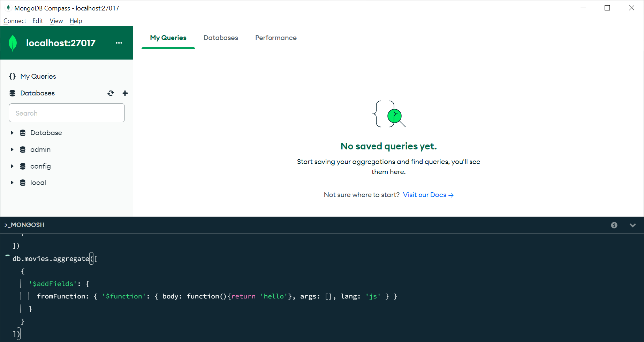Switch to the Performance tab
The image size is (644, 342).
(276, 38)
